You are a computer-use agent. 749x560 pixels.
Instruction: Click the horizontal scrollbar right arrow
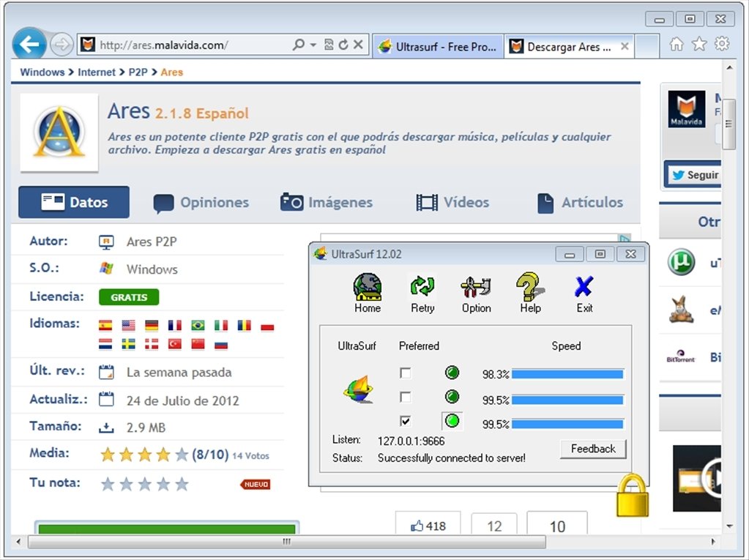(x=713, y=542)
